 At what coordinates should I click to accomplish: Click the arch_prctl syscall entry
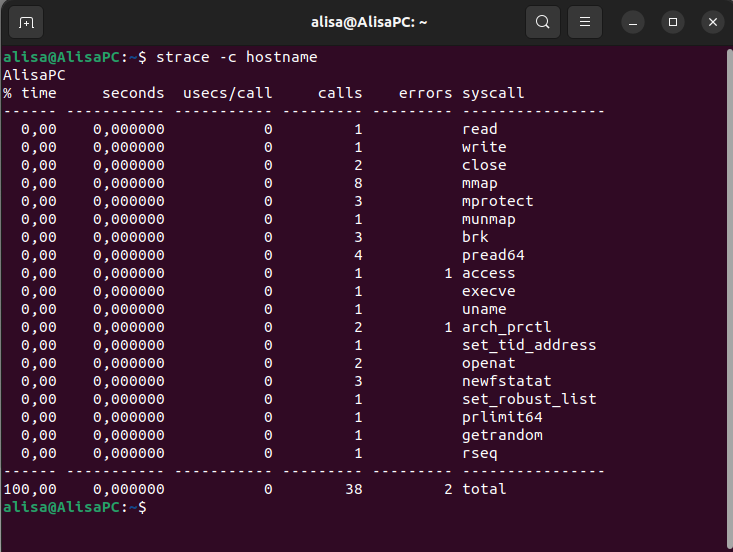[506, 327]
